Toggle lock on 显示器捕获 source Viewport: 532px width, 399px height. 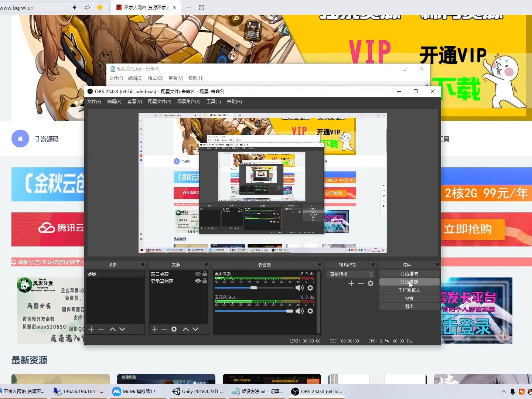coord(205,281)
